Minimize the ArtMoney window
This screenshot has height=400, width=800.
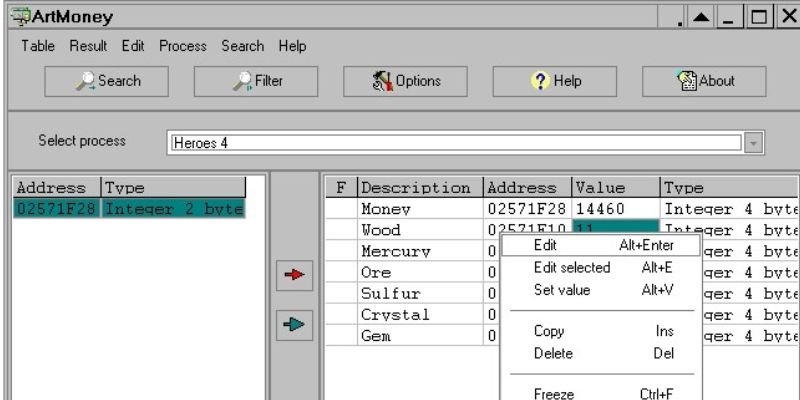click(x=729, y=17)
